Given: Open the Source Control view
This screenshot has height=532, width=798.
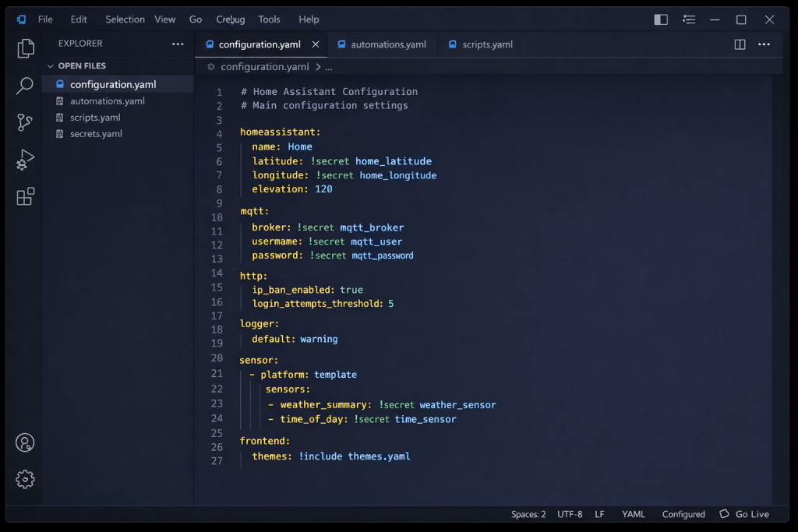Looking at the screenshot, I should click(x=24, y=122).
